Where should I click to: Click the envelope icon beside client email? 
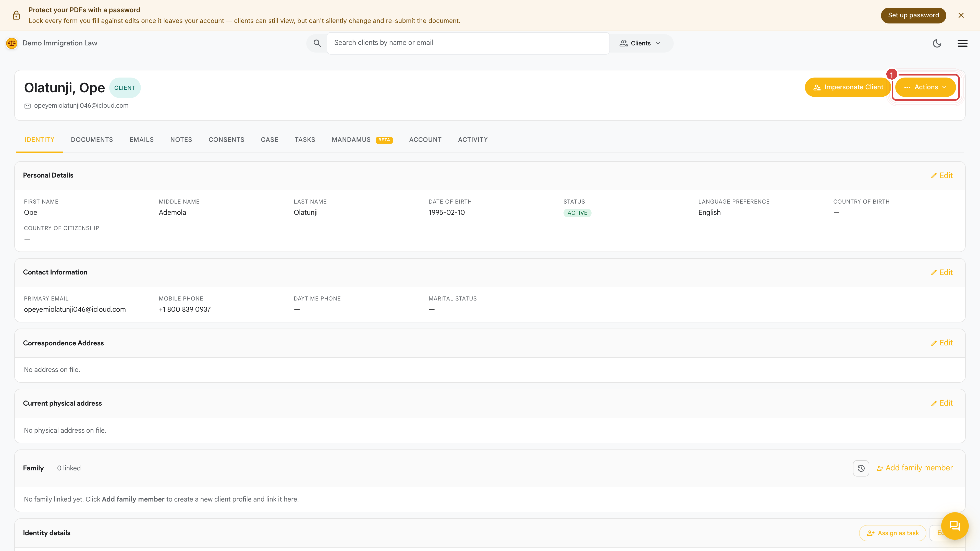coord(27,106)
